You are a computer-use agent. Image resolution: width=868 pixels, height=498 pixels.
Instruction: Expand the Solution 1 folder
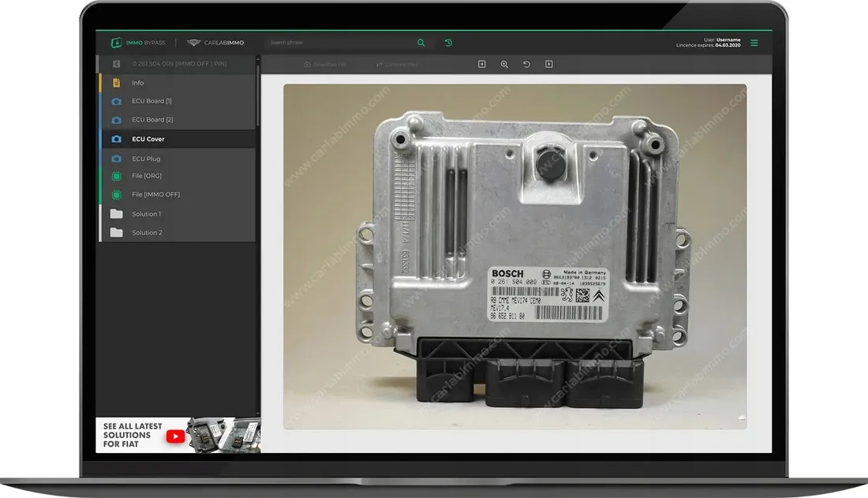pos(177,214)
